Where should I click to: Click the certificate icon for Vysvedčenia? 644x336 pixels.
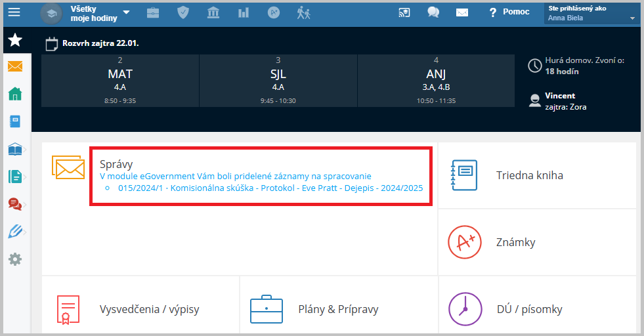pos(68,310)
